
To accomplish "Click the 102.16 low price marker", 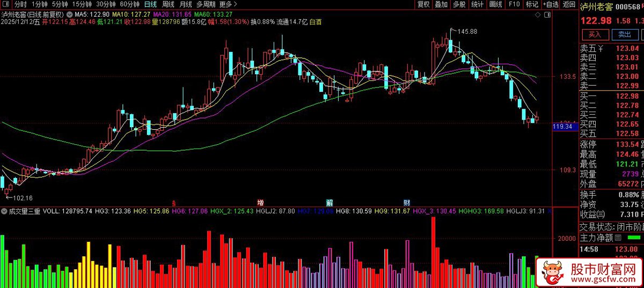I will coord(23,198).
